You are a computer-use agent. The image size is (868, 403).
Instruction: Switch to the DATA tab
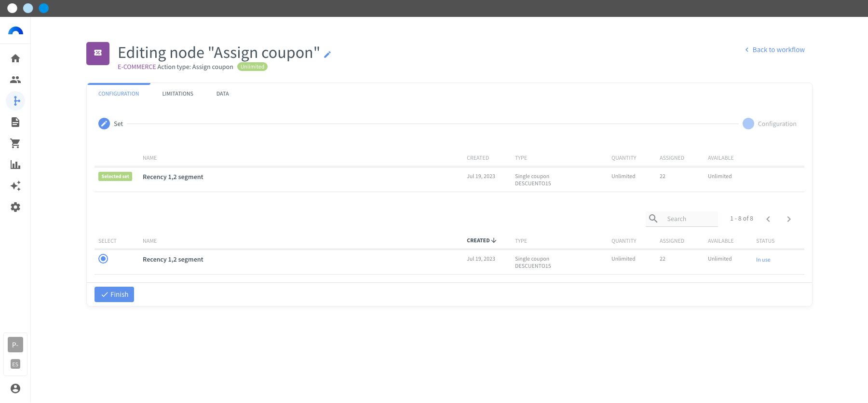[222, 94]
